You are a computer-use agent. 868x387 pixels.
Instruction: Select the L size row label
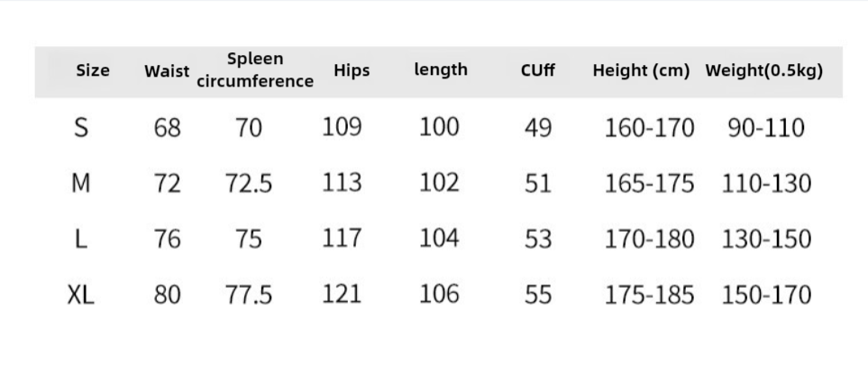pyautogui.click(x=81, y=239)
